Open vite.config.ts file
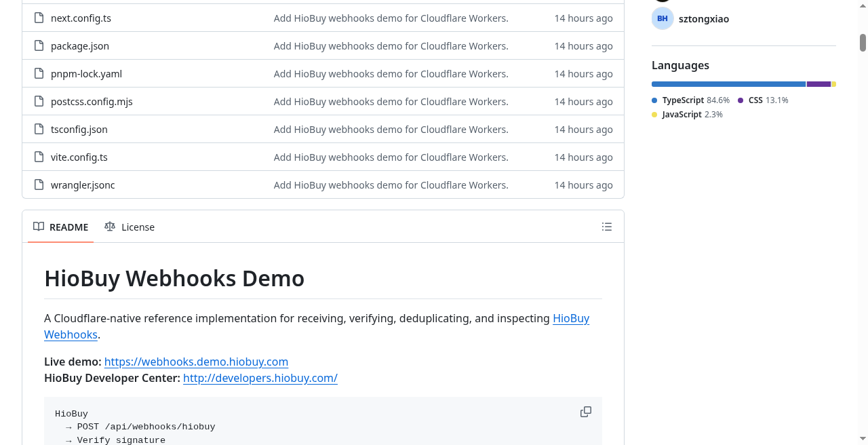 tap(79, 157)
